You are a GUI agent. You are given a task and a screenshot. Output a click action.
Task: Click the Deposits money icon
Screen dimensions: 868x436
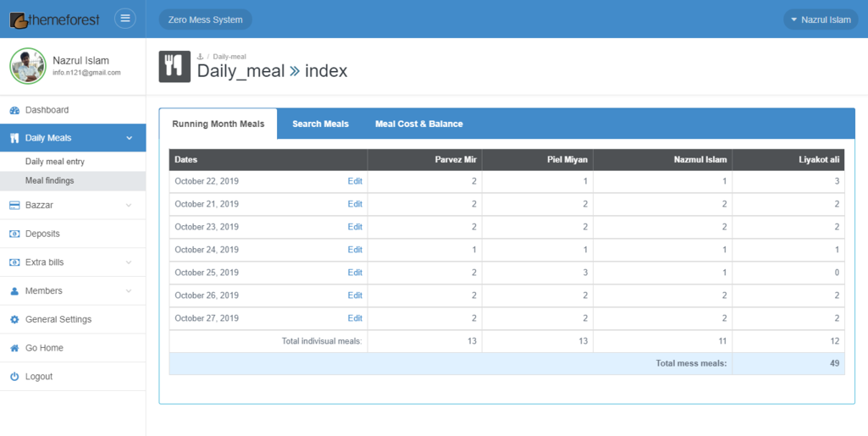pos(14,234)
